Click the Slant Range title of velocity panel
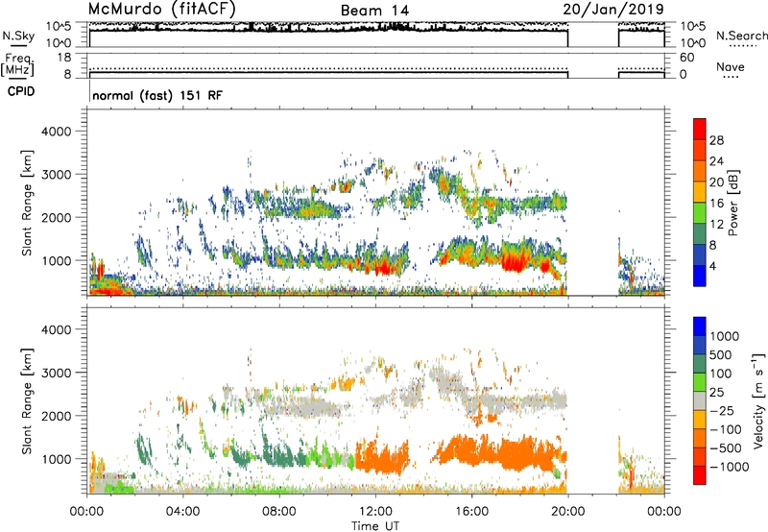768x532 pixels. (27, 401)
